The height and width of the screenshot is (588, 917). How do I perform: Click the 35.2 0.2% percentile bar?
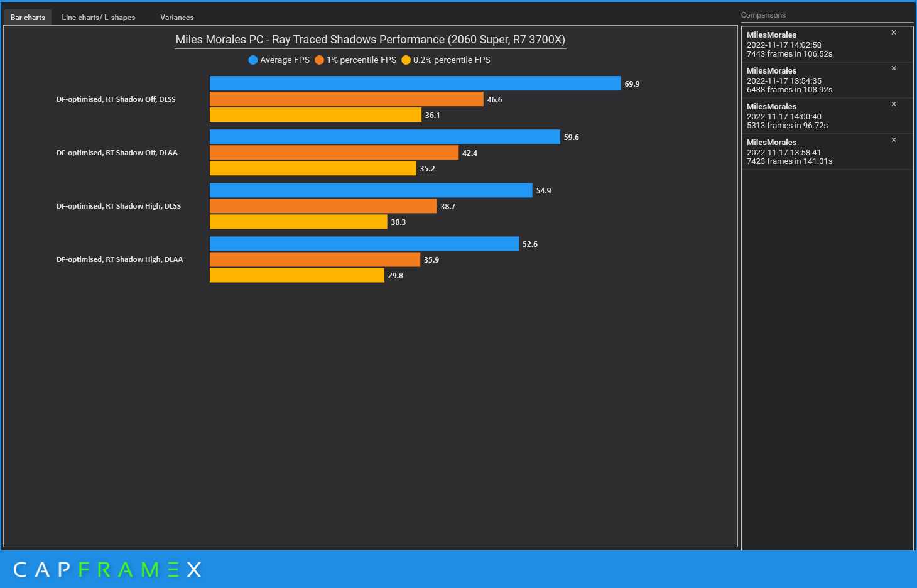click(313, 168)
